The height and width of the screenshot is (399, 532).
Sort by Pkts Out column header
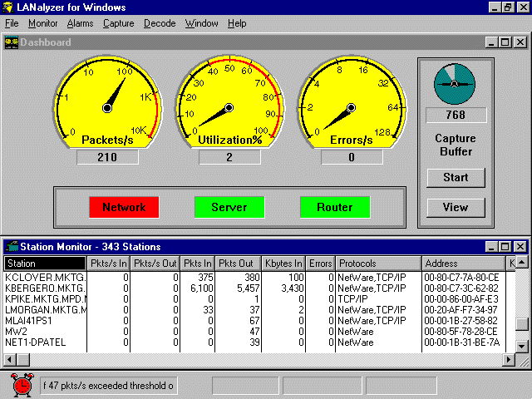[x=239, y=264]
